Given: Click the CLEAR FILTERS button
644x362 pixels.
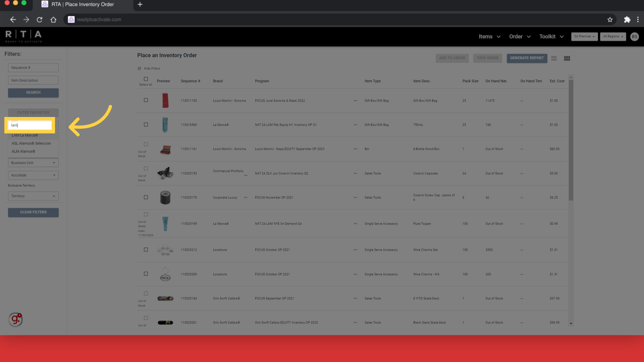Looking at the screenshot, I should tap(33, 212).
